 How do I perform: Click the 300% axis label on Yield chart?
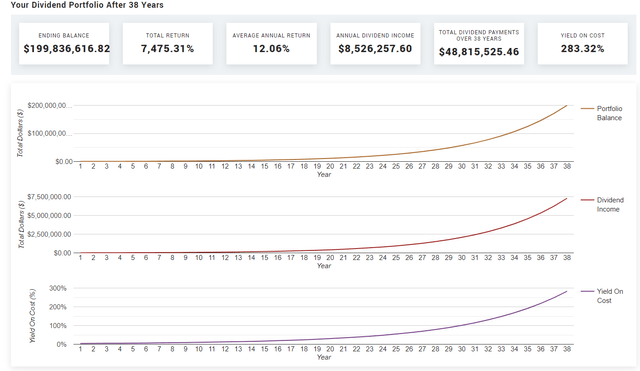click(58, 288)
